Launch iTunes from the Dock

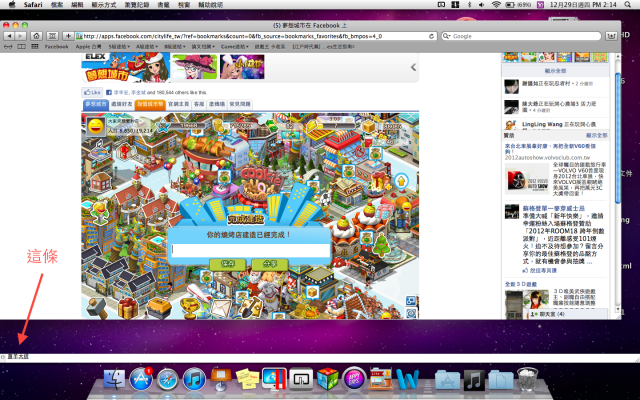point(194,379)
